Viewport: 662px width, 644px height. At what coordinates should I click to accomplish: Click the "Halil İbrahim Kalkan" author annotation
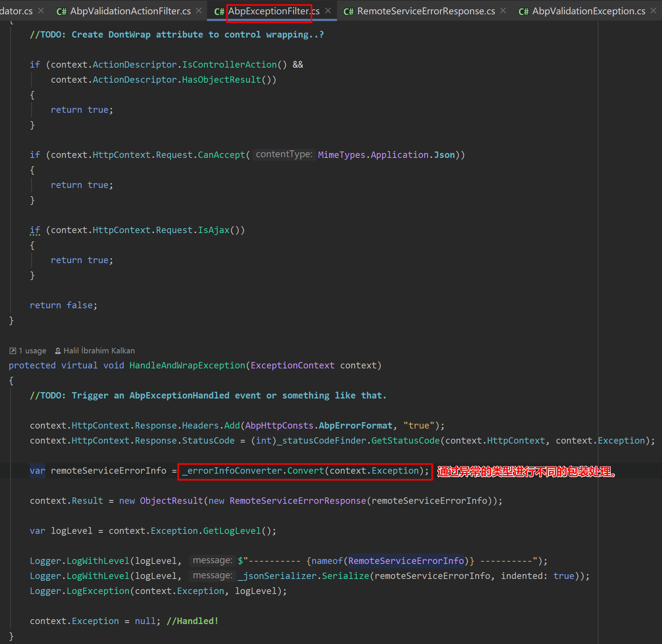click(99, 350)
